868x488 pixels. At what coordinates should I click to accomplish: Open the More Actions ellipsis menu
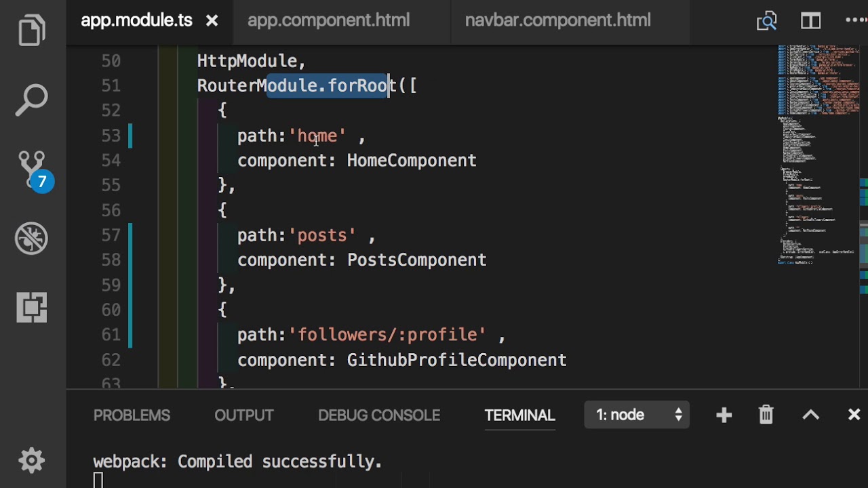click(x=855, y=21)
